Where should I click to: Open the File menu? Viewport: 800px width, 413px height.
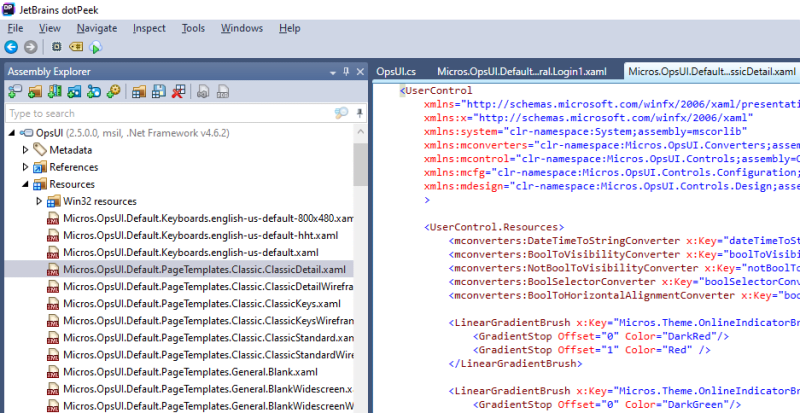tap(15, 28)
